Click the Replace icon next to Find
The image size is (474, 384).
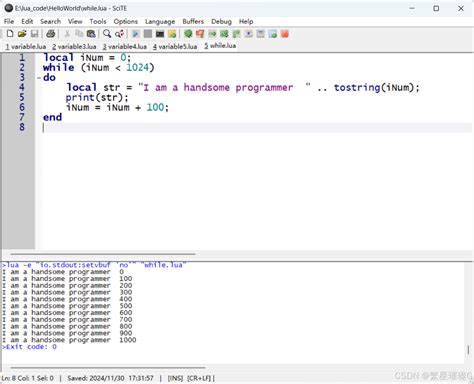click(119, 34)
